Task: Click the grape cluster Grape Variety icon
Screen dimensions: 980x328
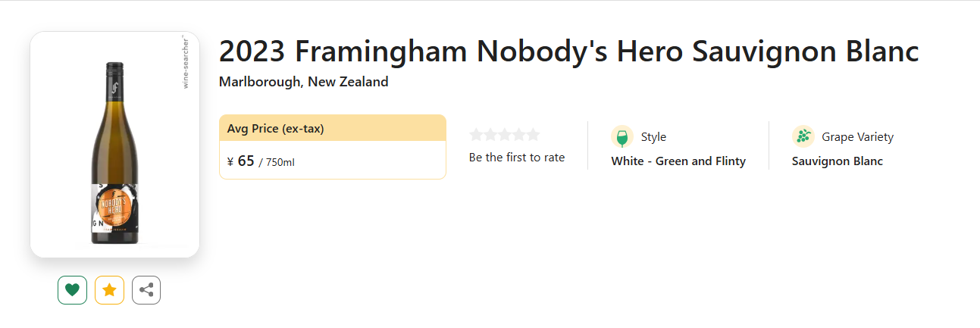Action: coord(803,137)
